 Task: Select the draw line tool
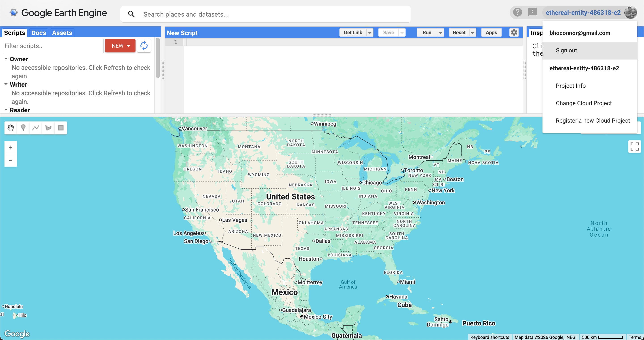pyautogui.click(x=36, y=128)
